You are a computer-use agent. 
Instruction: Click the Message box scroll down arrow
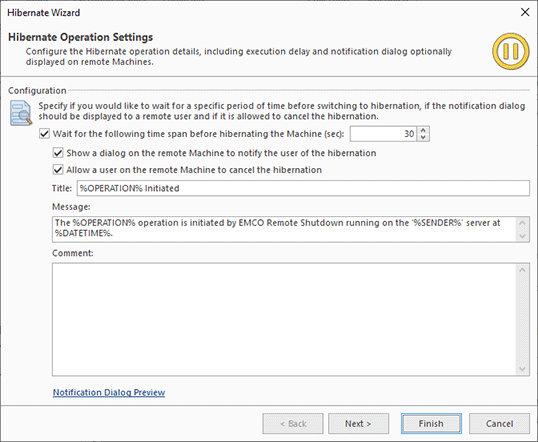(522, 236)
